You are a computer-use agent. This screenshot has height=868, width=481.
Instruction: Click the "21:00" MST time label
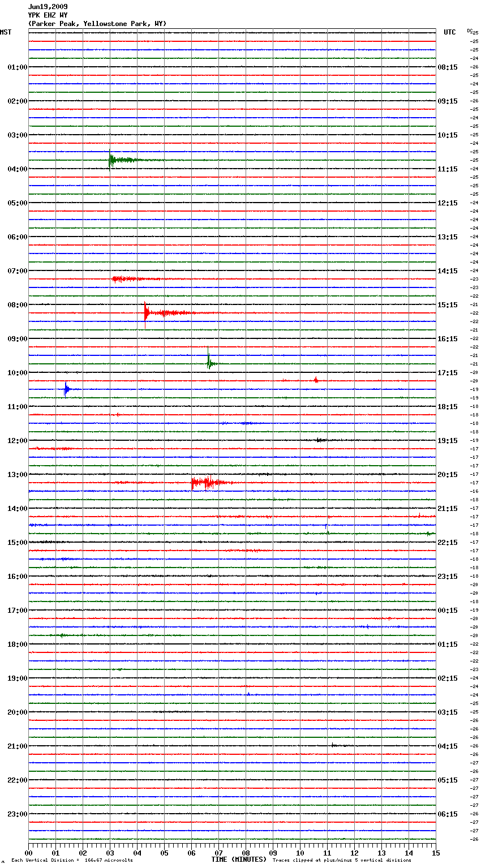(x=18, y=746)
